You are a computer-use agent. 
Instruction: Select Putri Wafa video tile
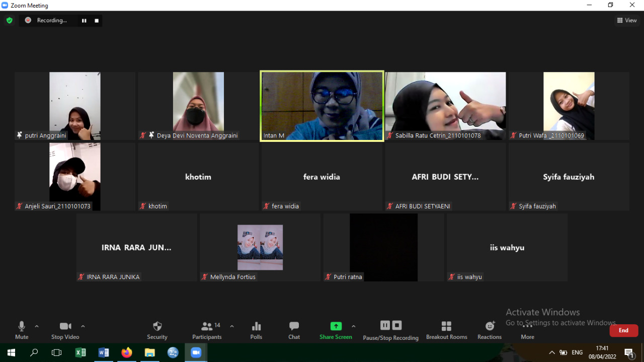point(569,106)
